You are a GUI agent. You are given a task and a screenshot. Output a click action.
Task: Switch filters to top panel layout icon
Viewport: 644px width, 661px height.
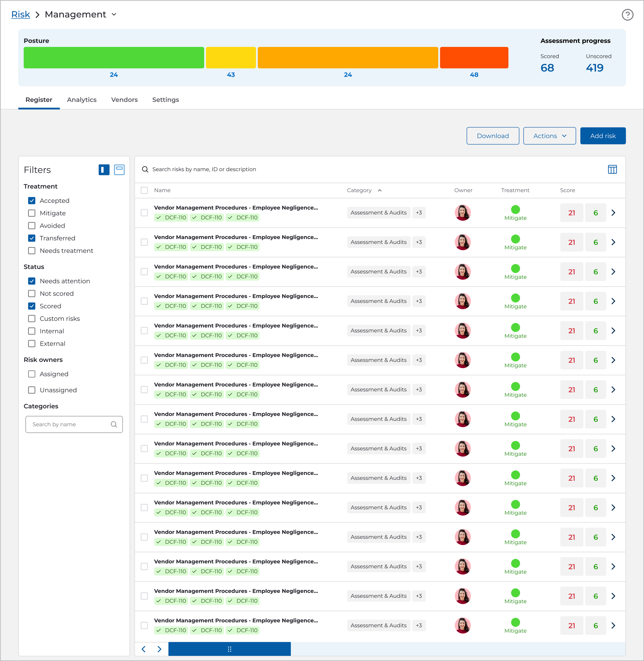(x=119, y=170)
